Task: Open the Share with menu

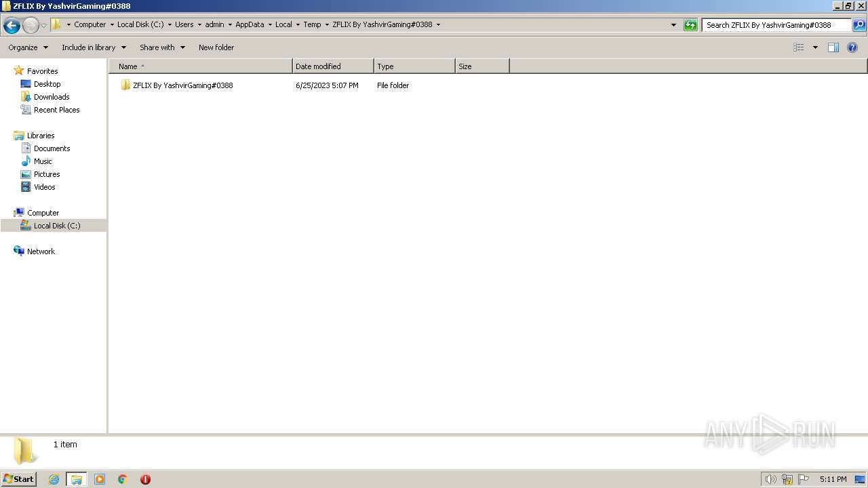Action: pos(162,47)
